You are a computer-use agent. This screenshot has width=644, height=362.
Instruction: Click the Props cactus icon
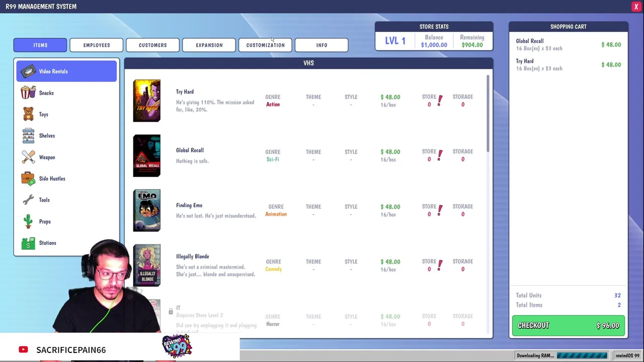coord(29,221)
